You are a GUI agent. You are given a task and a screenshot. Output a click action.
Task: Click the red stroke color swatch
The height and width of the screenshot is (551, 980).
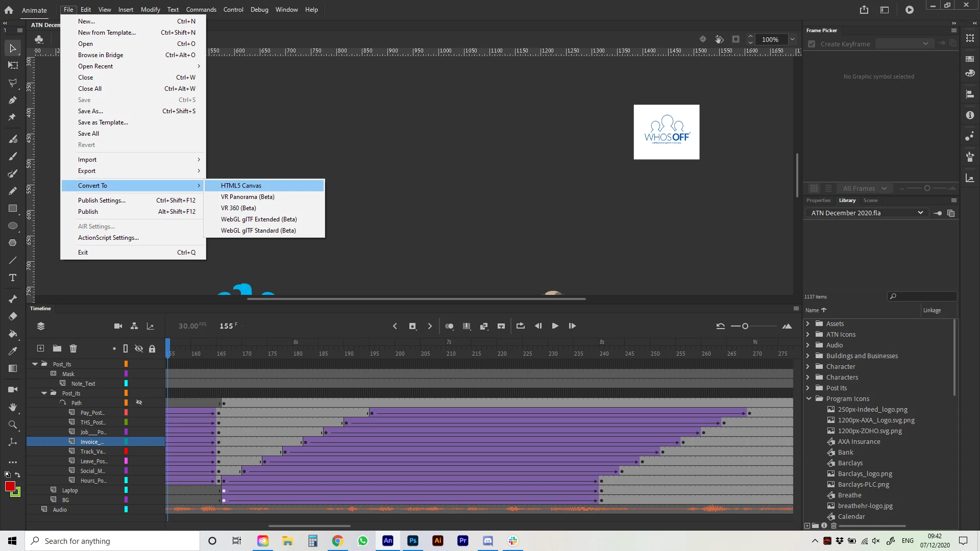(10, 486)
